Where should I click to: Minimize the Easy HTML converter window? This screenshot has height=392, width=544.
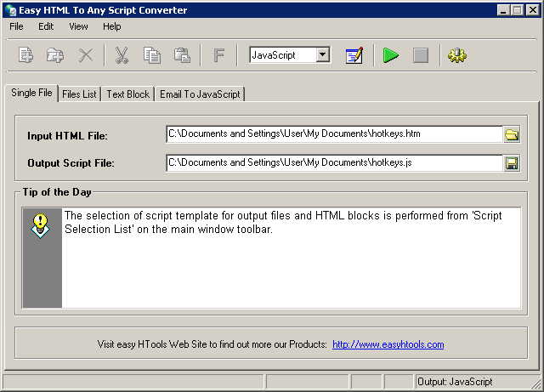[503, 10]
